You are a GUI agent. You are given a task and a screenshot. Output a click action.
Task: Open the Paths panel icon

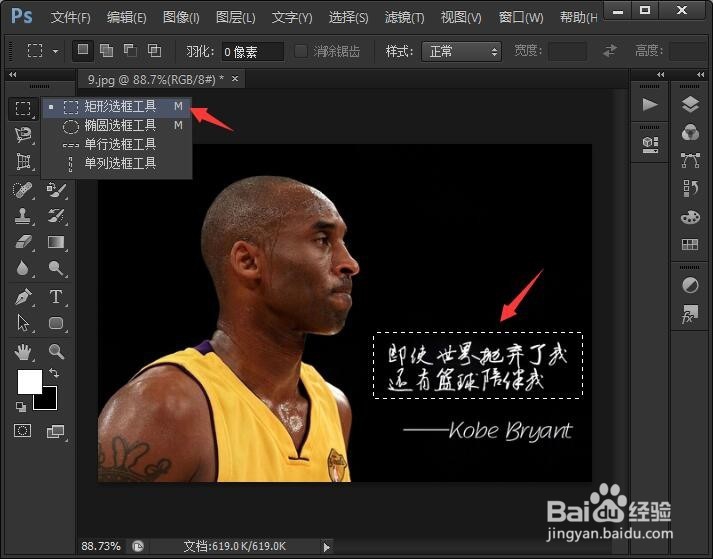[690, 160]
